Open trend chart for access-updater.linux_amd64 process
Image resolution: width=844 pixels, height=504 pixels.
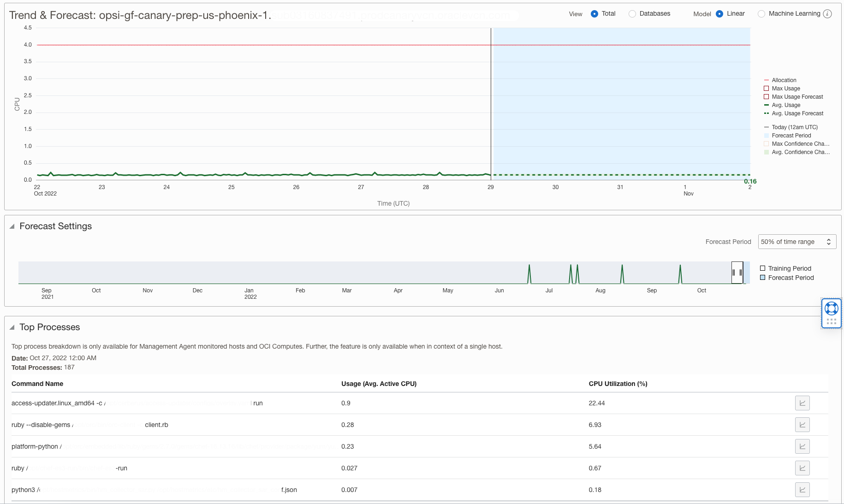(x=802, y=403)
